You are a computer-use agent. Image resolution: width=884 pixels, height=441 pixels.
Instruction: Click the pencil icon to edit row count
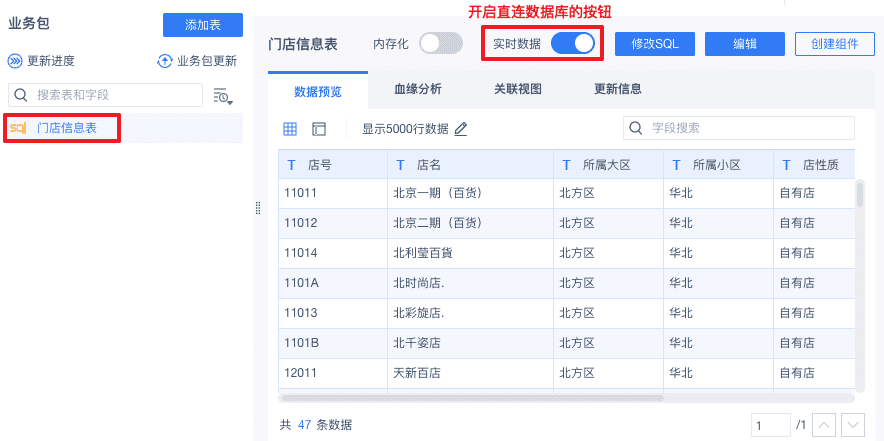(x=461, y=129)
